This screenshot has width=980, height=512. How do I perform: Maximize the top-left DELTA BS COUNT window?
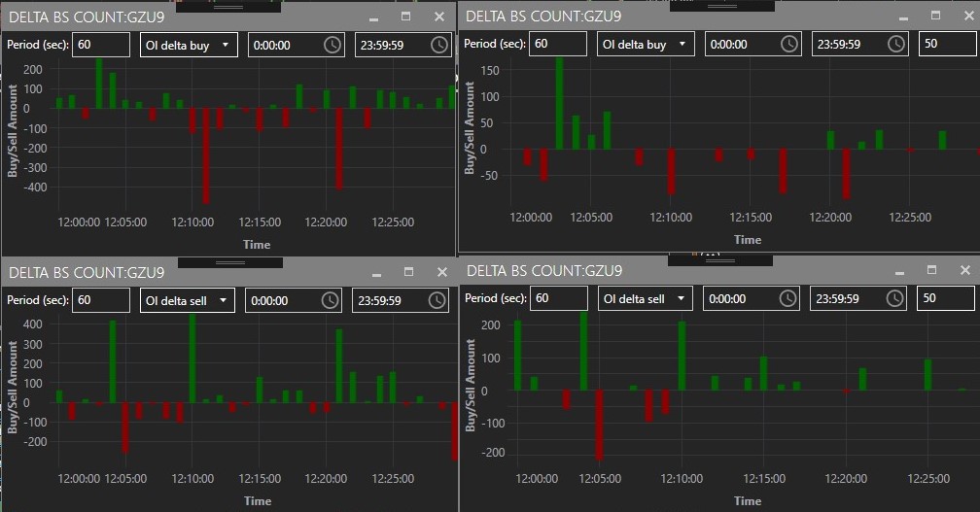point(406,17)
